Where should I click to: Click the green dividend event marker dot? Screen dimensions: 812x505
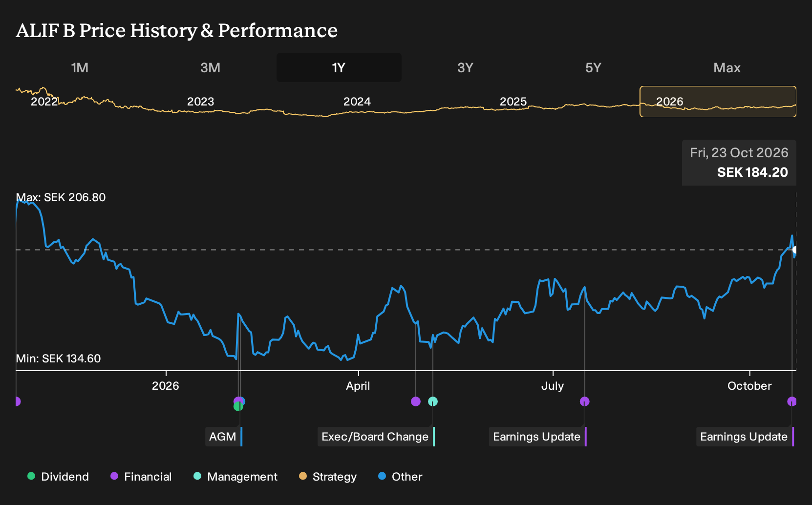238,406
